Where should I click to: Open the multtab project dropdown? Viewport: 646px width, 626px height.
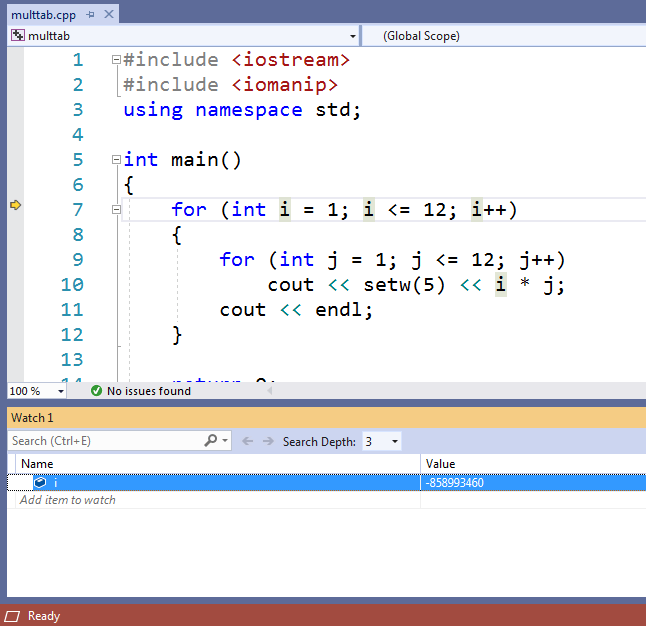click(353, 36)
